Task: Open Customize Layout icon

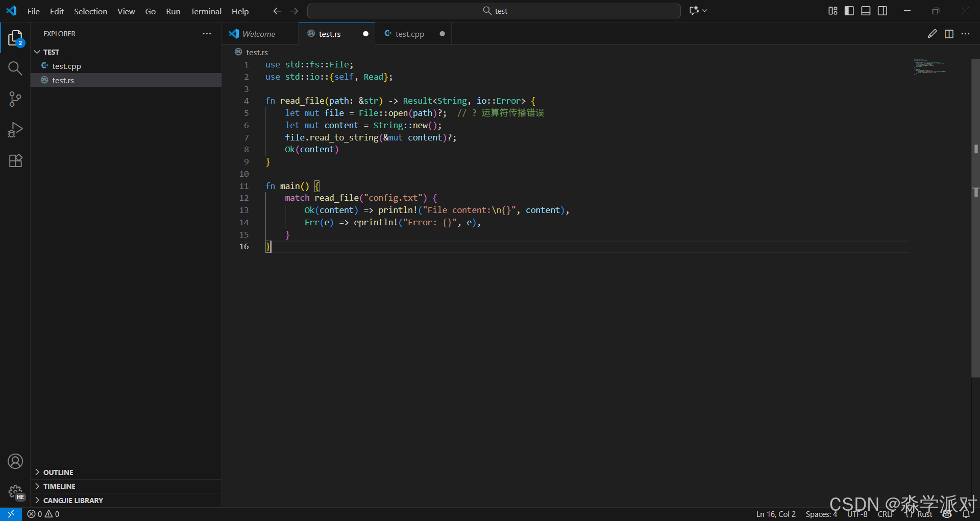Action: pyautogui.click(x=832, y=11)
